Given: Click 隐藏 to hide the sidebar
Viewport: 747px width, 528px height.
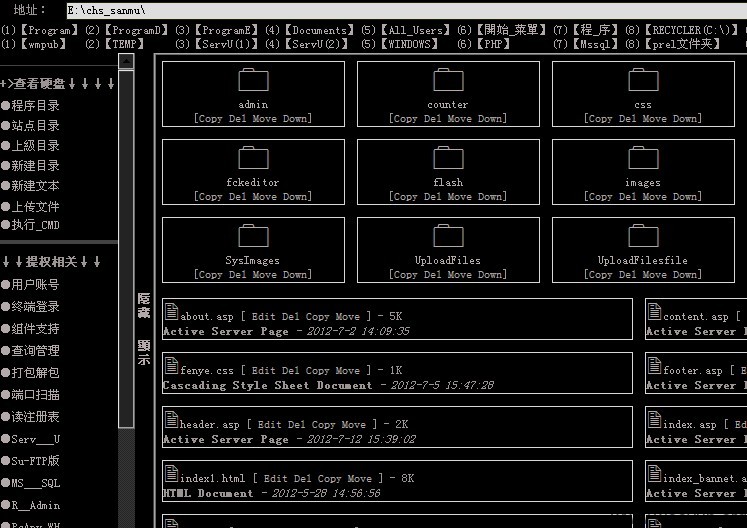Looking at the screenshot, I should (144, 305).
